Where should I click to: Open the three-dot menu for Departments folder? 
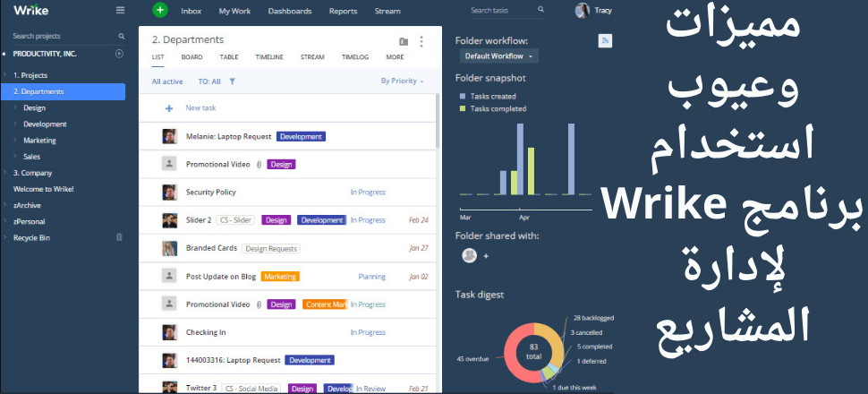(x=421, y=41)
